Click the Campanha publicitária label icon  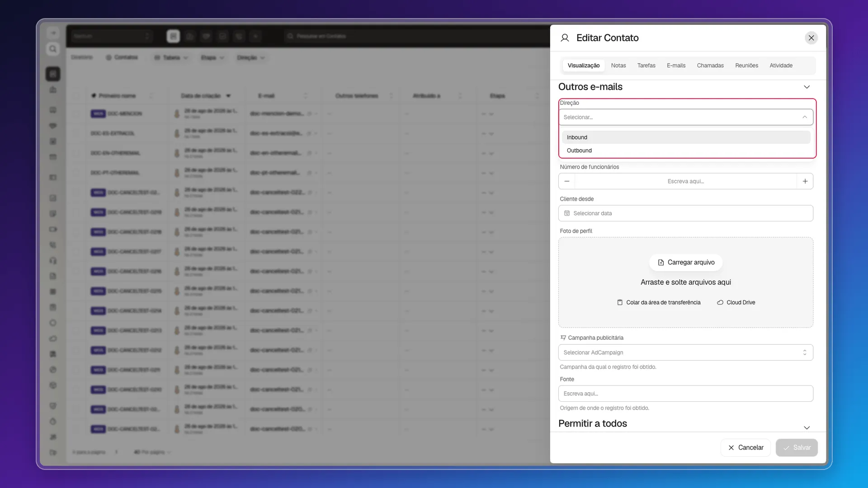point(563,338)
